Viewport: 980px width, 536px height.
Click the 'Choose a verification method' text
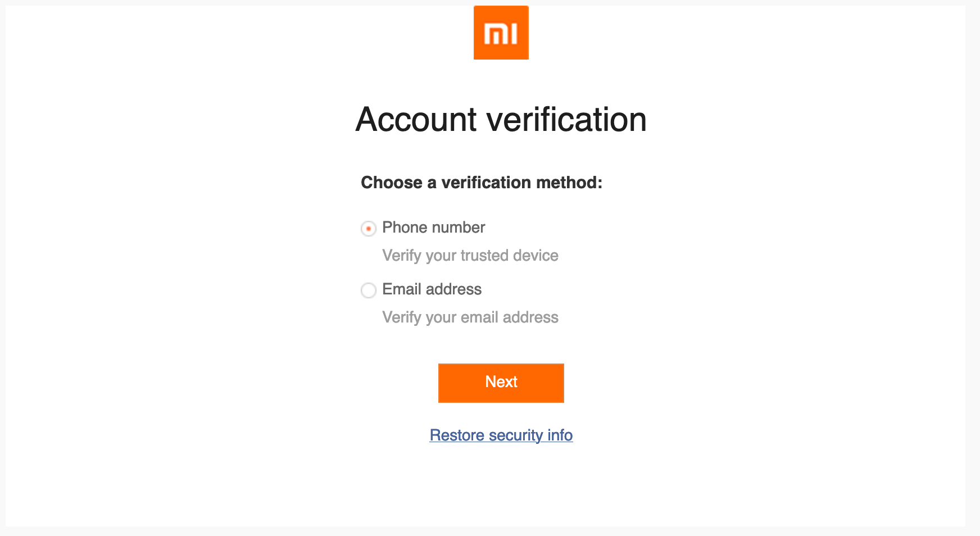click(x=481, y=183)
